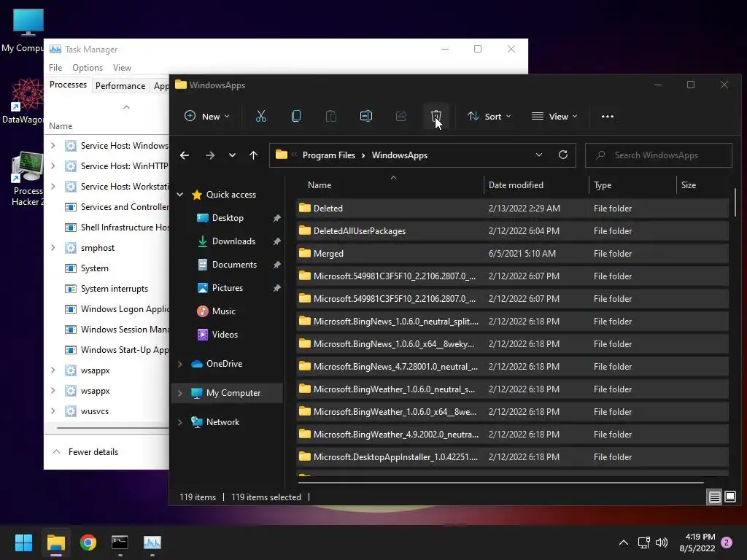Select Documents in Quick access
This screenshot has width=747, height=560.
click(x=234, y=264)
